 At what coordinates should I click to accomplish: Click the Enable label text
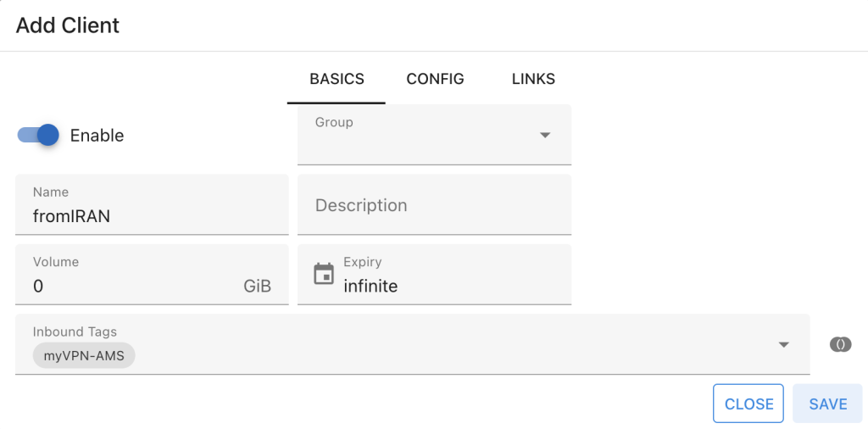coord(97,136)
